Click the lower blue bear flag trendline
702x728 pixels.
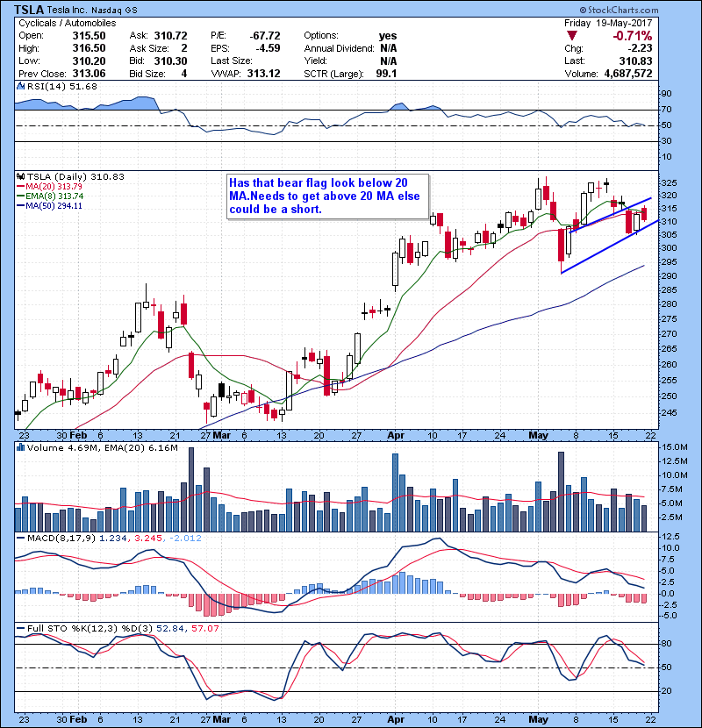tap(610, 247)
